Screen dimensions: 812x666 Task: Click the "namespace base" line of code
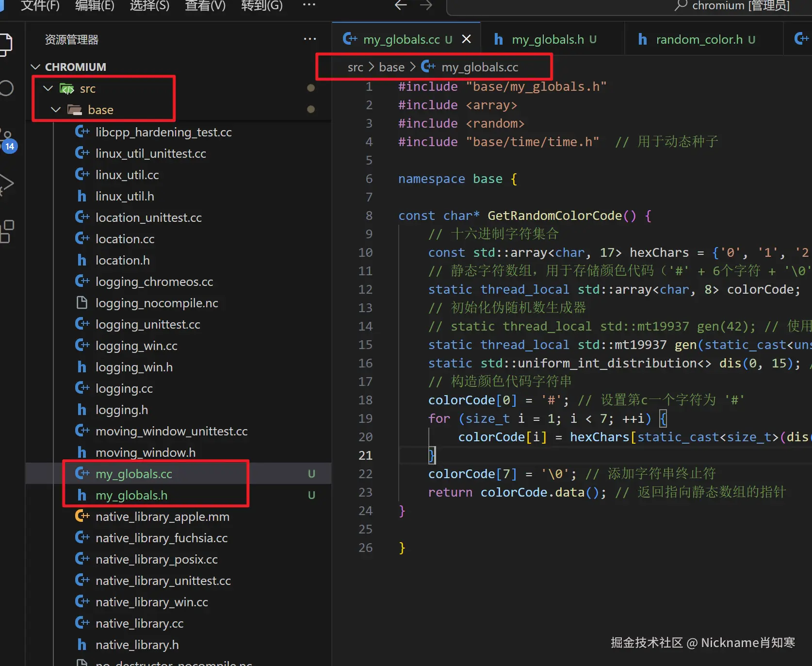click(458, 179)
